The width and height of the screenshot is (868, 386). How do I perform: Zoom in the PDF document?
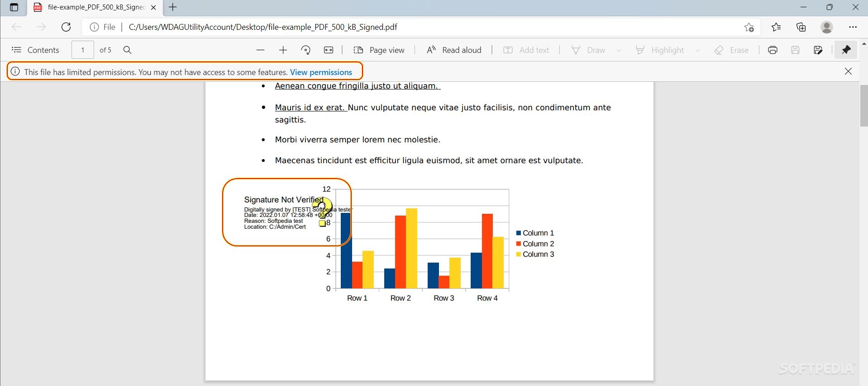coord(283,50)
